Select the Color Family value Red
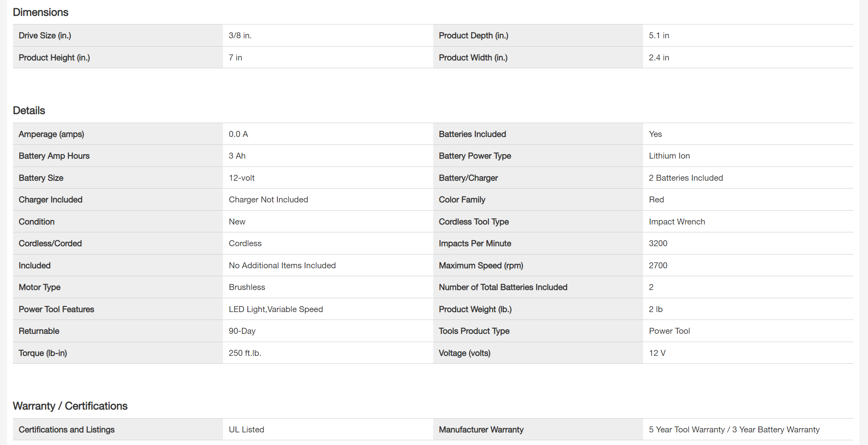Viewport: 868px width, 445px height. pyautogui.click(x=656, y=200)
